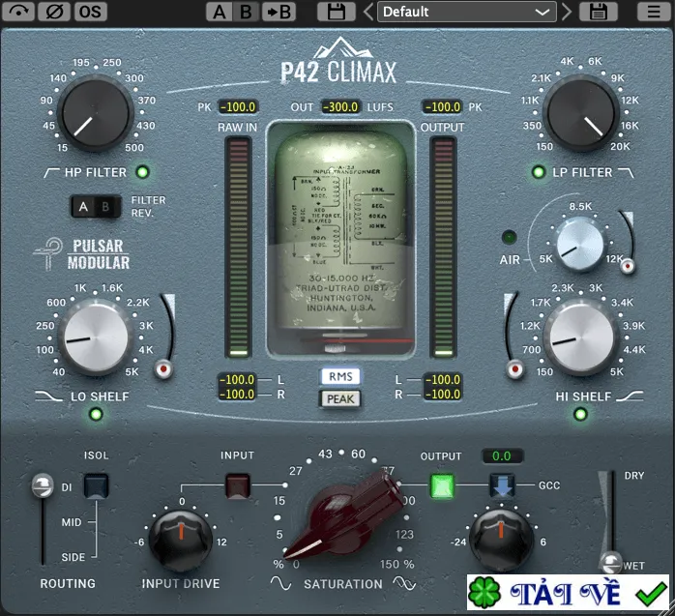Click the AIR gain slider red handle

pos(628,267)
